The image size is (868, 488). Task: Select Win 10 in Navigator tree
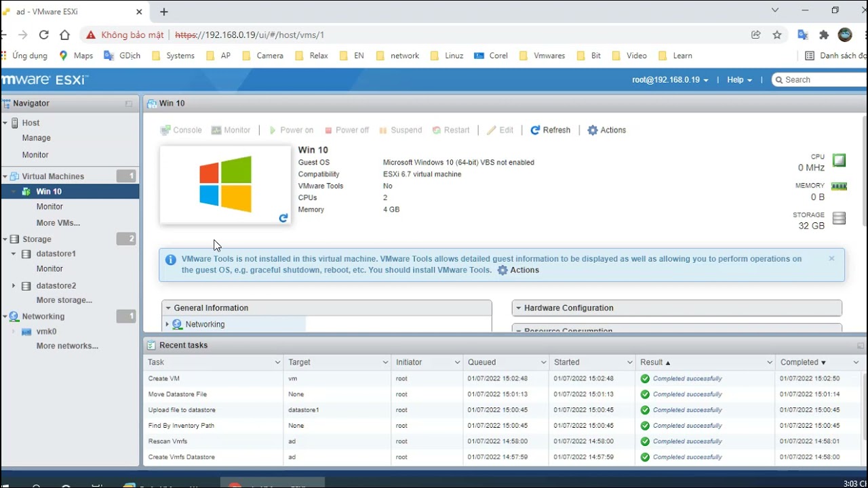point(49,191)
